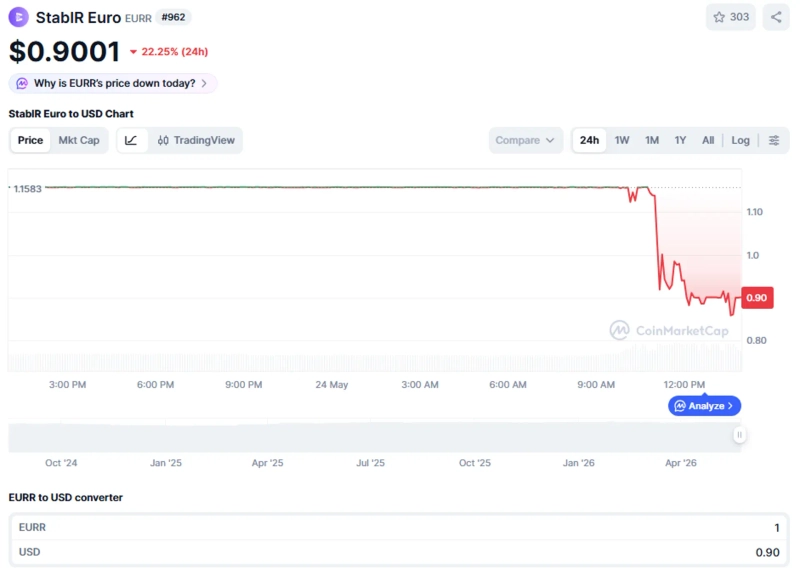Click the 'Oct '24' timeline label
800x570 pixels.
(61, 463)
